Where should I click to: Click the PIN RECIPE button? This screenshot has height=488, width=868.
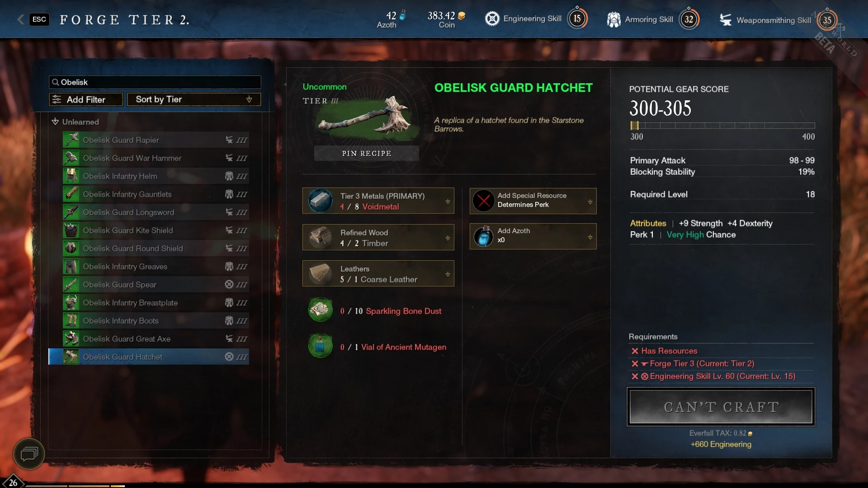(366, 153)
